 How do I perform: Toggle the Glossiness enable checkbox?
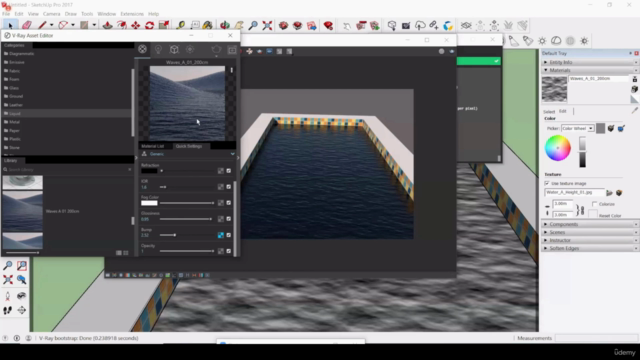[x=229, y=219]
